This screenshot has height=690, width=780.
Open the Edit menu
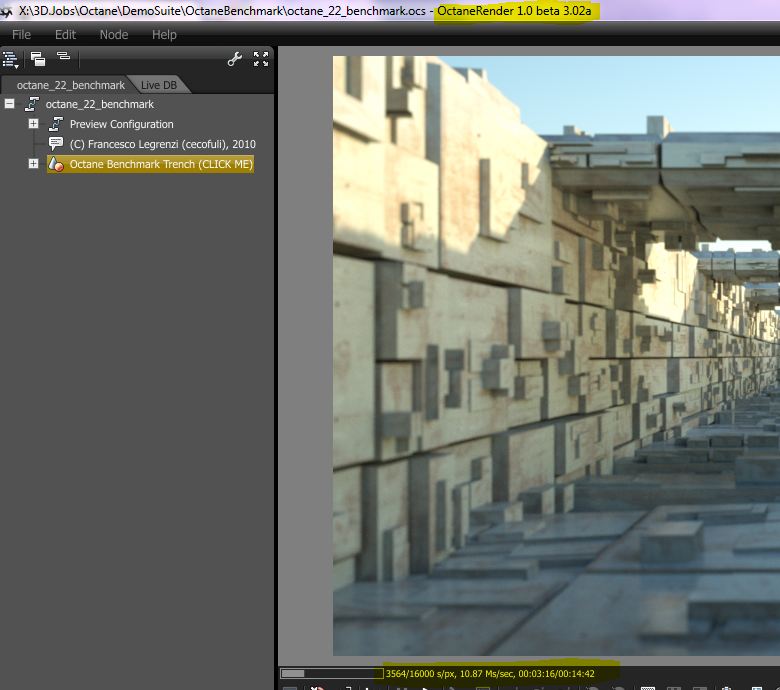[x=65, y=34]
